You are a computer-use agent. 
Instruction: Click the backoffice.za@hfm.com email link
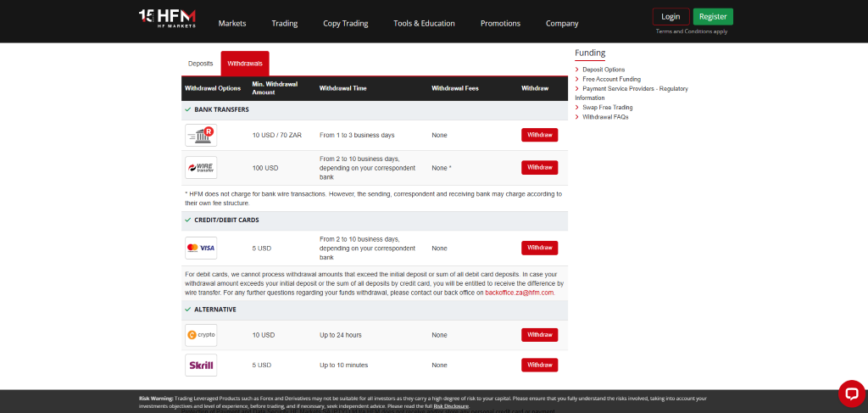520,293
